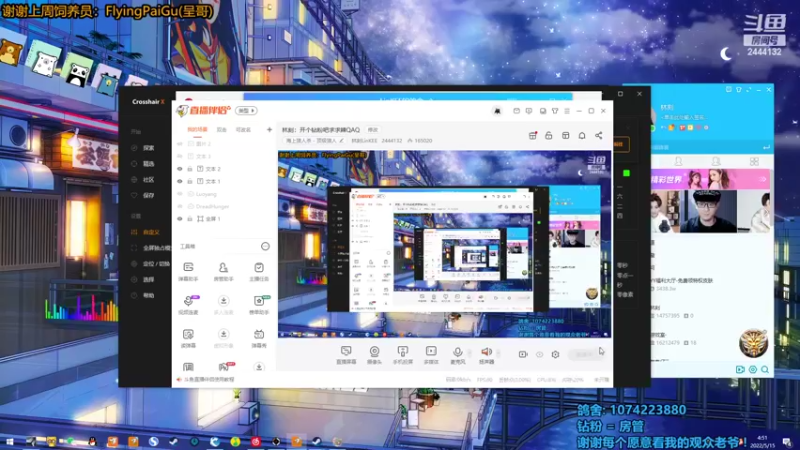Toggle lock on 文本 2 source

click(190, 169)
